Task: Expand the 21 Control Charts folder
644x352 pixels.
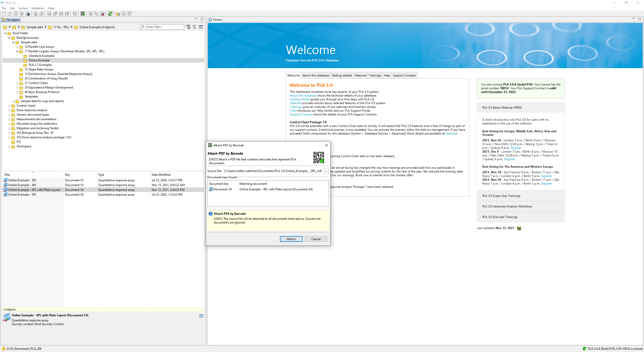Action: point(17,83)
